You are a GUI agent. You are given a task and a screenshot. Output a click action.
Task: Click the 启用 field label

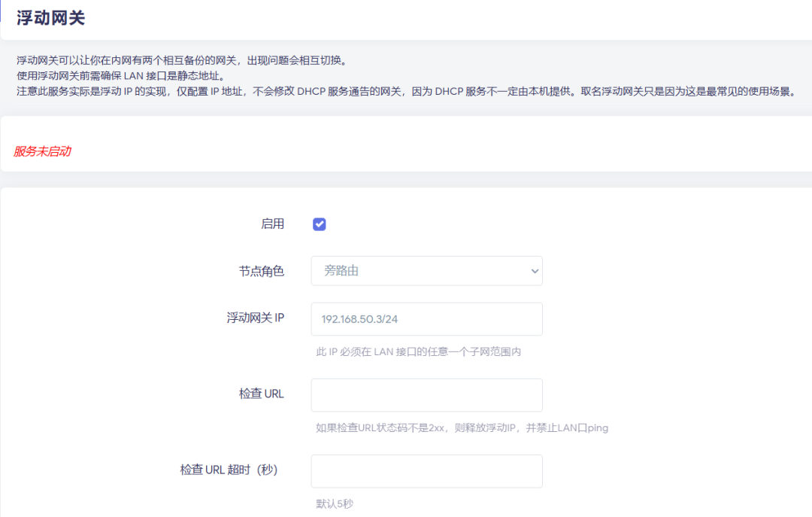tap(272, 224)
